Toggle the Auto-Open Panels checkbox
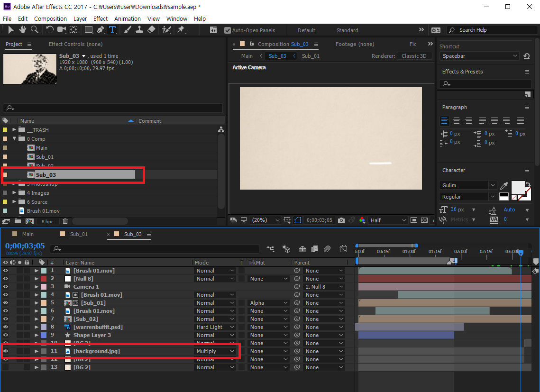540x392 pixels. coord(228,30)
